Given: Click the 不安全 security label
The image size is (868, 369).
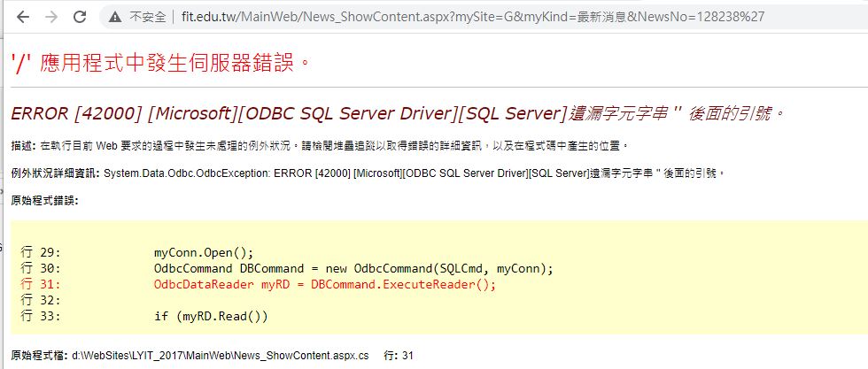Looking at the screenshot, I should 148,17.
